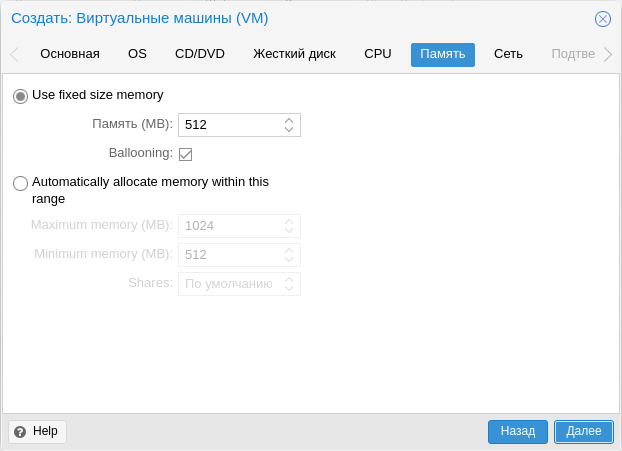Click the left tab scroll arrow
The width and height of the screenshot is (622, 451).
point(14,54)
